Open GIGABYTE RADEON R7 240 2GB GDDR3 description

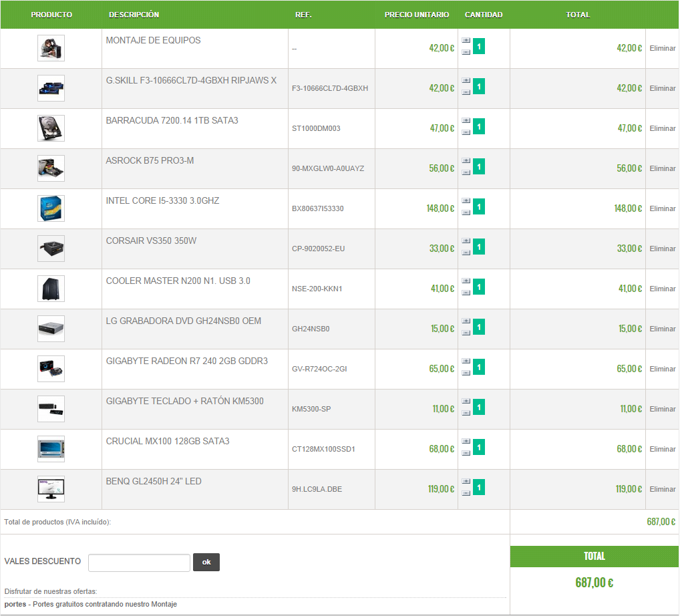[x=187, y=361]
